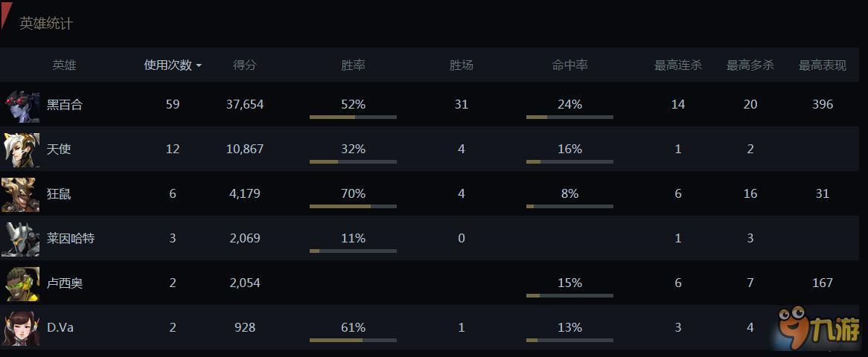Click the 莱因哈特 hero name text
The image size is (868, 357).
pos(71,239)
